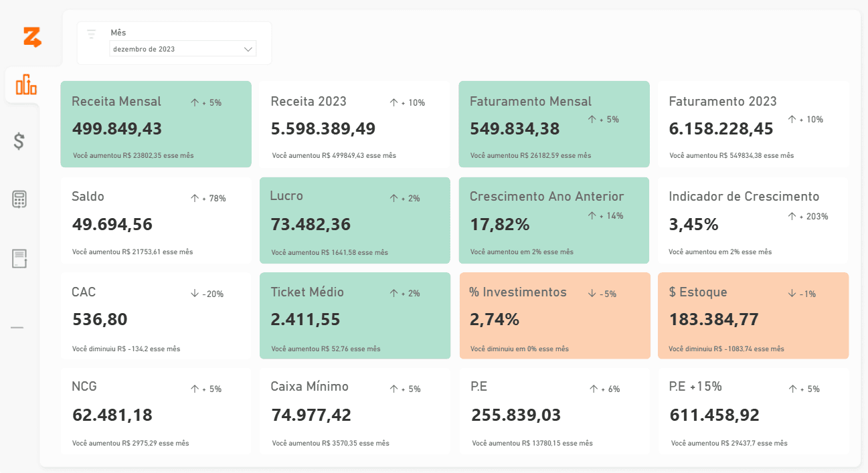Click 'Você aumentou R$ 13780,15 esse mês' text
868x473 pixels.
click(532, 443)
